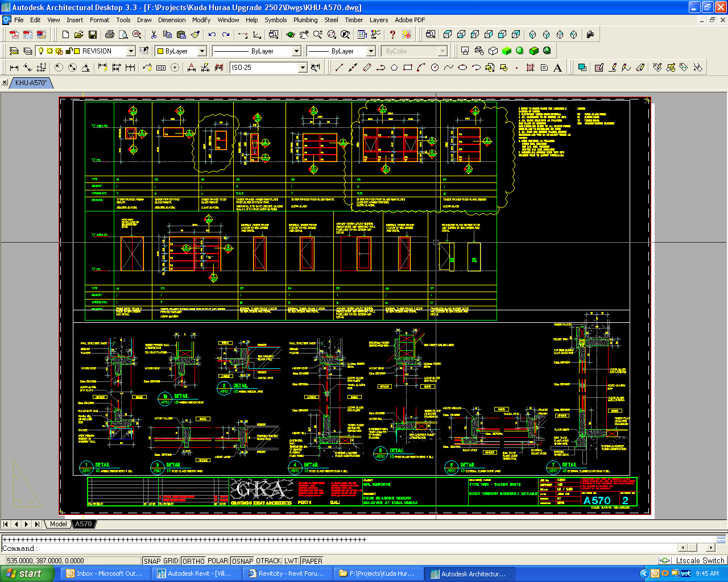The image size is (728, 582).
Task: Toggle SNAP mode in status bar
Action: tap(152, 561)
